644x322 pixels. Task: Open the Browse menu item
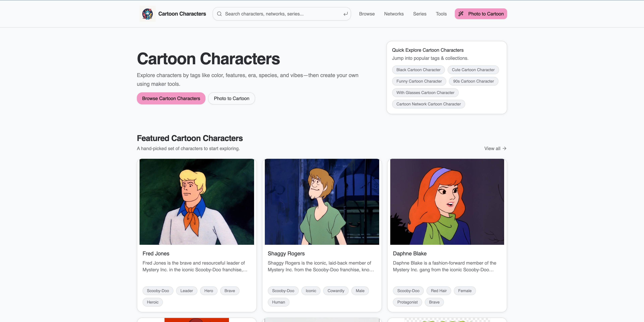367,14
